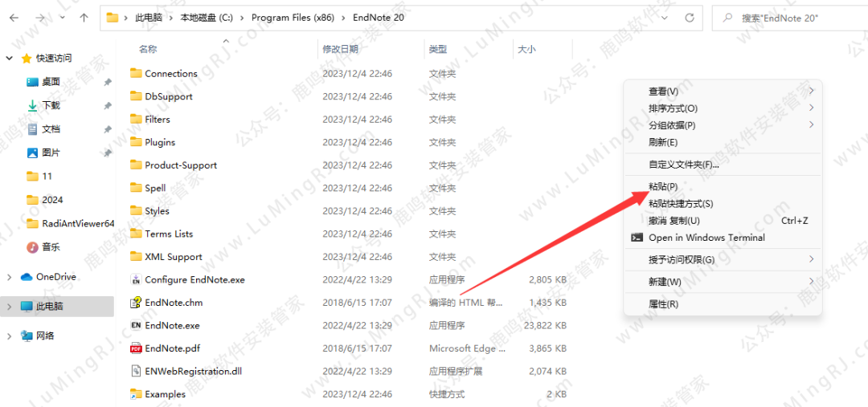Click the 网络 network icon
The image size is (868, 407).
(x=27, y=336)
